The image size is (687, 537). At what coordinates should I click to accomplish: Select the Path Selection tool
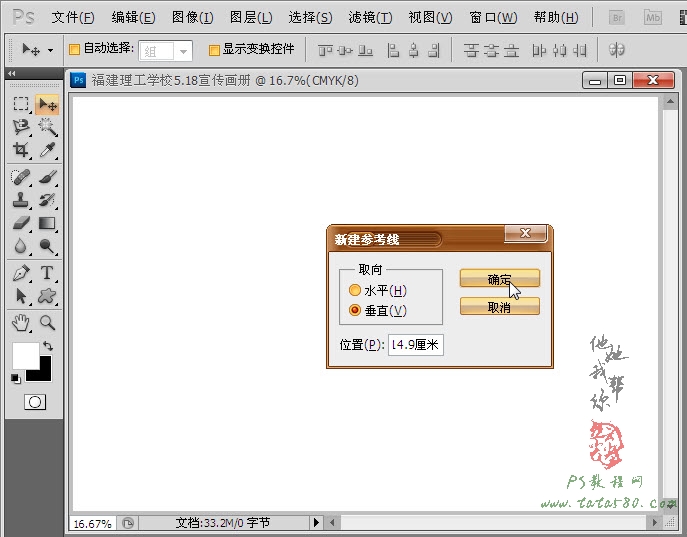click(x=21, y=296)
